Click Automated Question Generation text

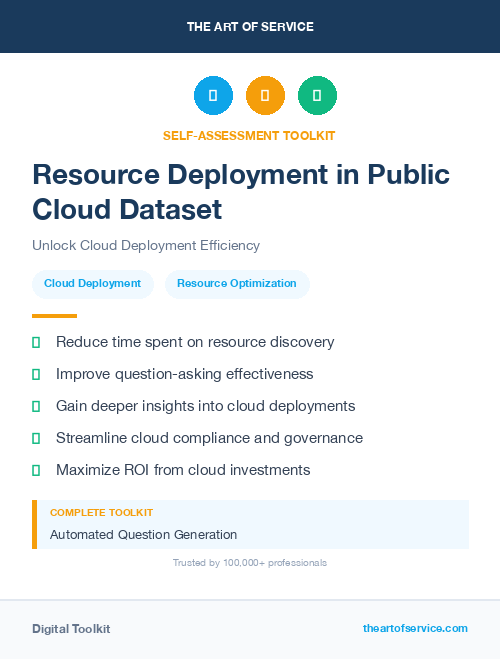143,535
